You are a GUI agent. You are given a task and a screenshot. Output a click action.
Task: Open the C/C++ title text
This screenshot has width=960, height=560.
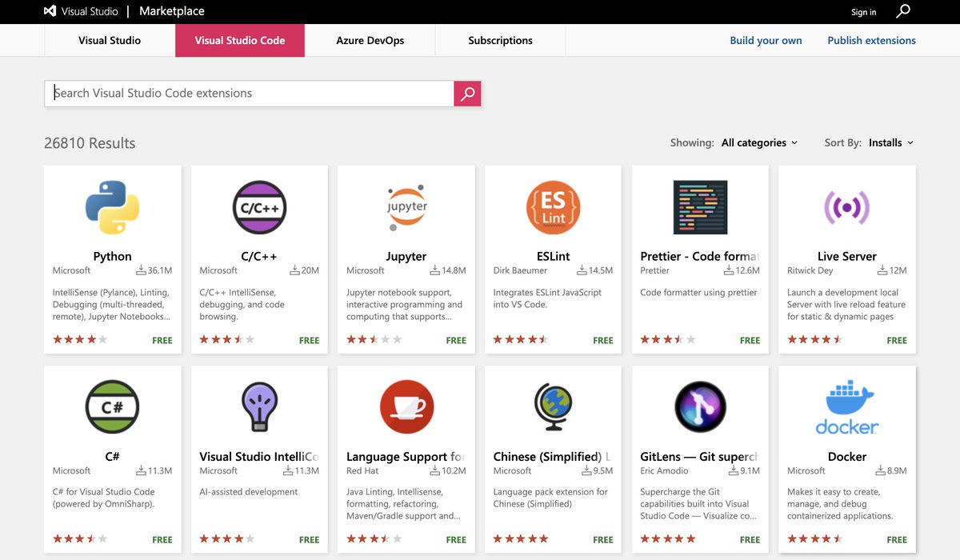point(259,256)
